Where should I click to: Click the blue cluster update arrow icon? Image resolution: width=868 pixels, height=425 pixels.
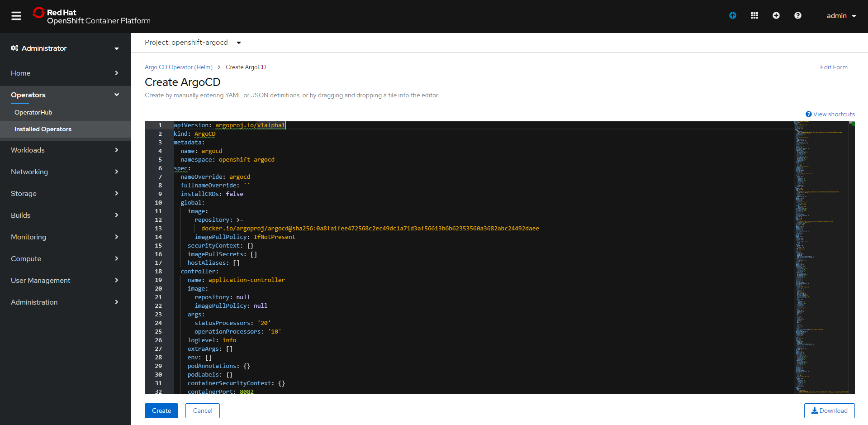coord(733,15)
